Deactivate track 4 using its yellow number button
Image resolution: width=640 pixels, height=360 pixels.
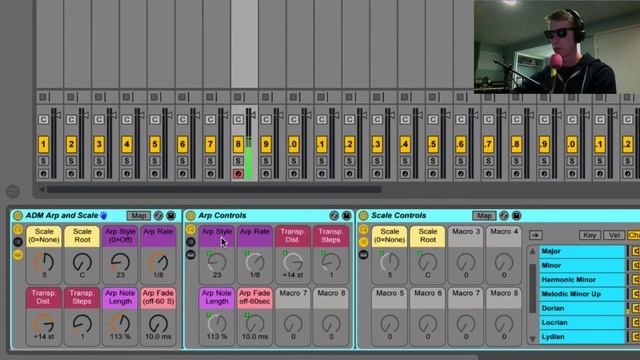127,144
